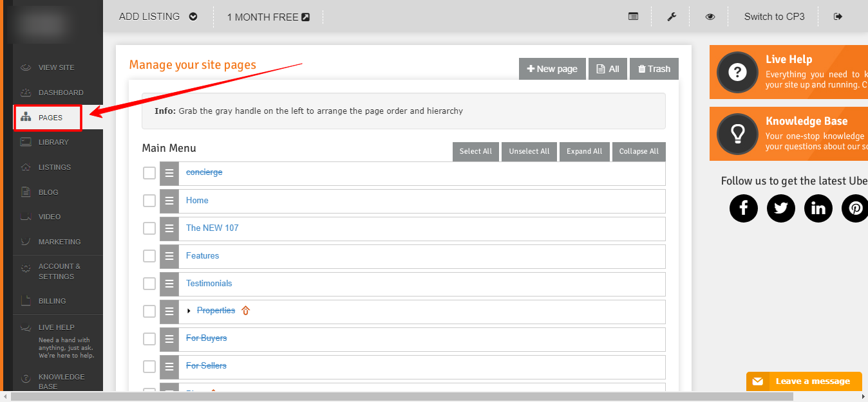Click the wrench tools icon in top bar
868x402 pixels.
click(x=671, y=17)
